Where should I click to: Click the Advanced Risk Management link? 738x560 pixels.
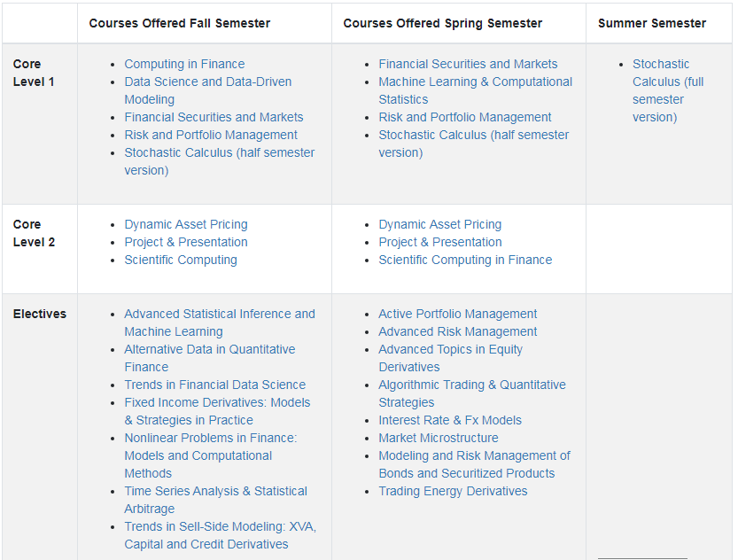tap(457, 331)
